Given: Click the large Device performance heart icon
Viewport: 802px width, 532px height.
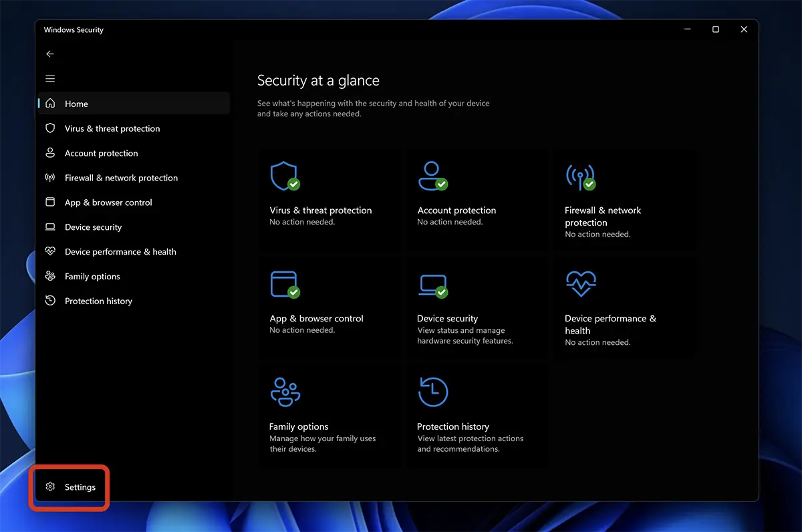Looking at the screenshot, I should click(x=580, y=284).
